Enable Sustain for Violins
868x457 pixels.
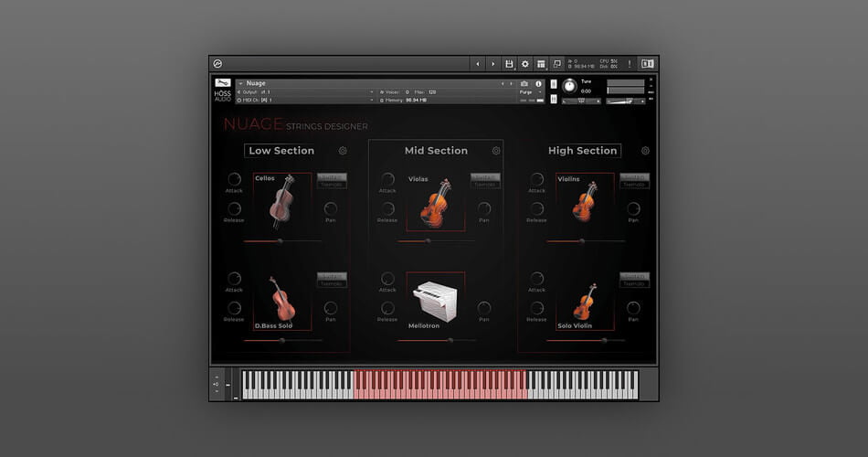tap(634, 177)
